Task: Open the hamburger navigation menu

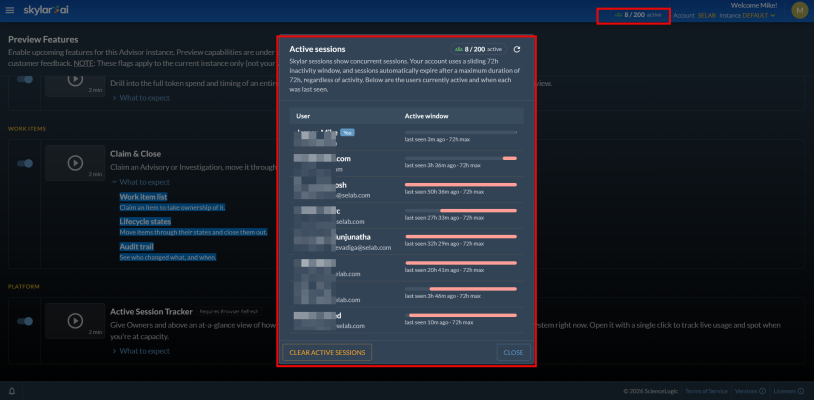Action: (x=10, y=10)
